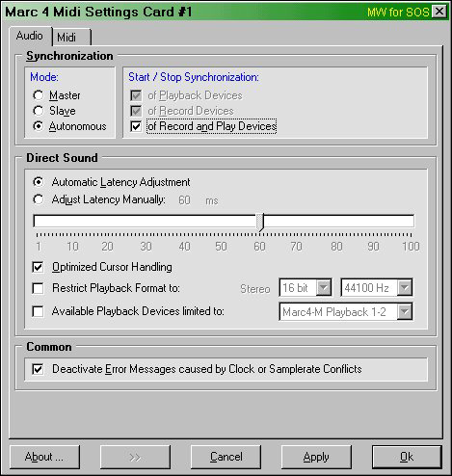The height and width of the screenshot is (476, 452).
Task: Click the 30 mark on latency scale
Action: (146, 247)
